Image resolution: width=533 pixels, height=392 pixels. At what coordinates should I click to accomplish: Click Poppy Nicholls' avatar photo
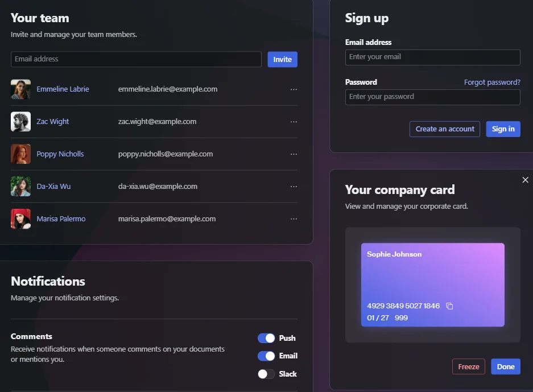20,154
